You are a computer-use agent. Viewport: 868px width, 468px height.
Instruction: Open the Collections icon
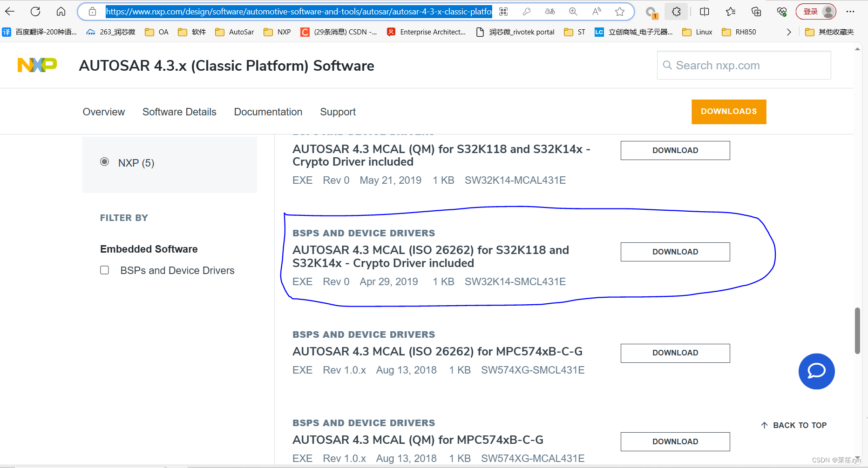(756, 12)
